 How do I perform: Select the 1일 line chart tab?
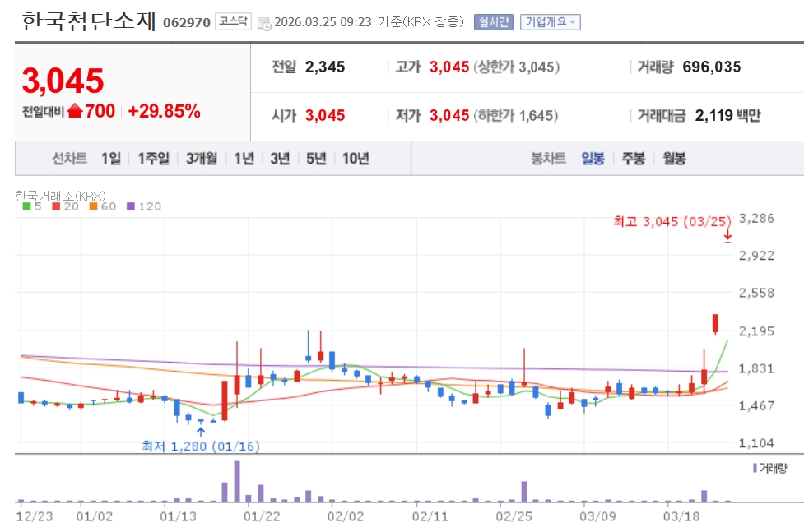coord(111,159)
